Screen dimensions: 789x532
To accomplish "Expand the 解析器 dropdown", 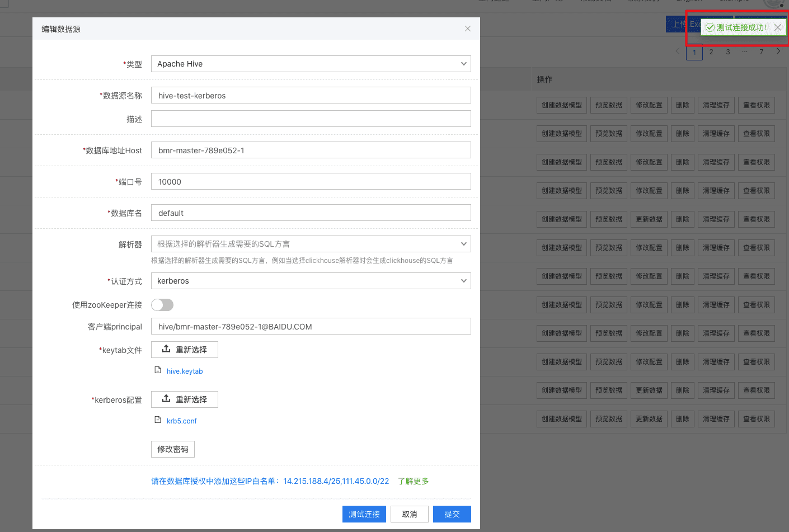I will [311, 244].
